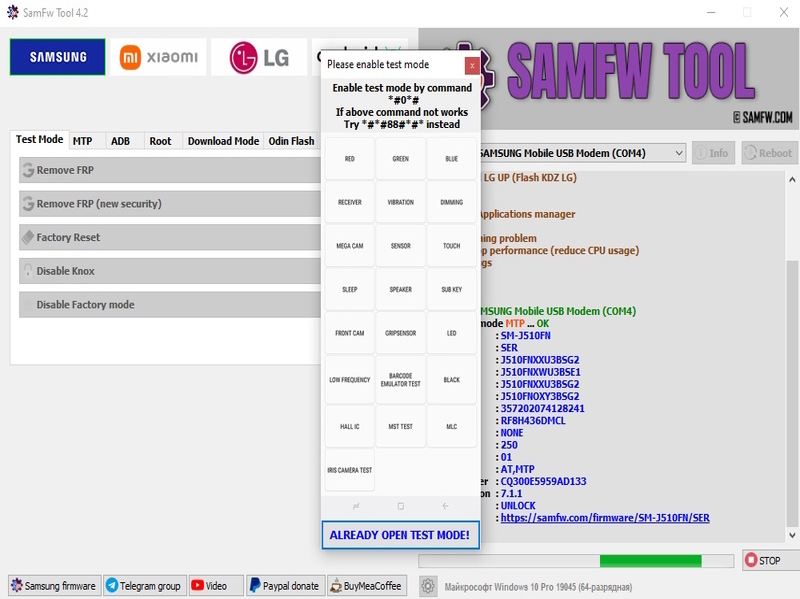Click the serial value RF8H436DMCL

[x=533, y=421]
